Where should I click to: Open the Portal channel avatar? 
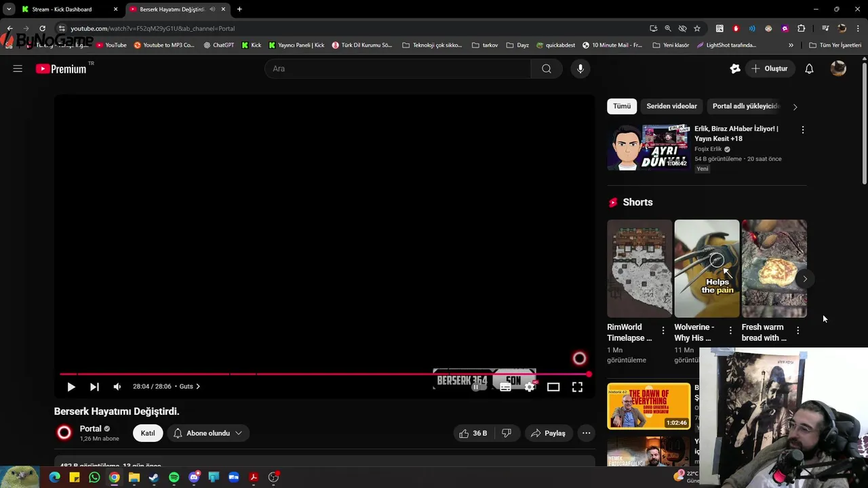click(64, 433)
